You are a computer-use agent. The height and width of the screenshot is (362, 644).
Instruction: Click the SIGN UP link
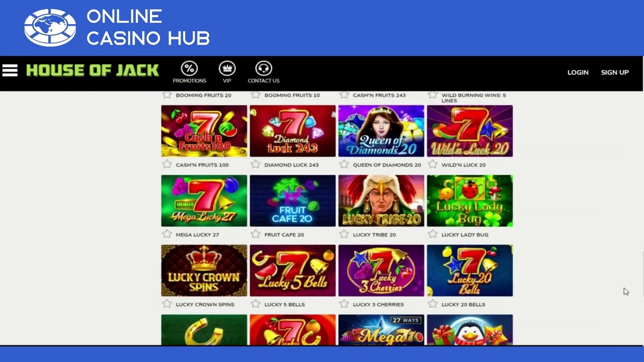615,72
